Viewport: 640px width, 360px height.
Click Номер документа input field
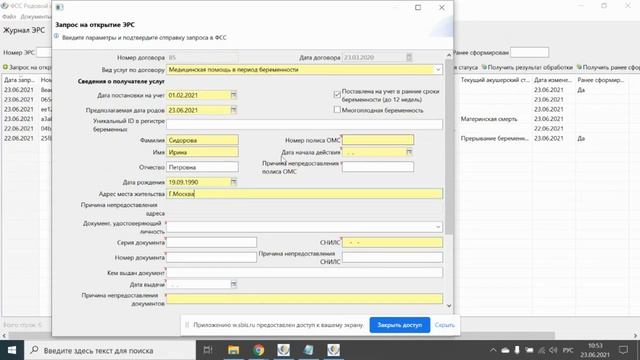(x=211, y=257)
